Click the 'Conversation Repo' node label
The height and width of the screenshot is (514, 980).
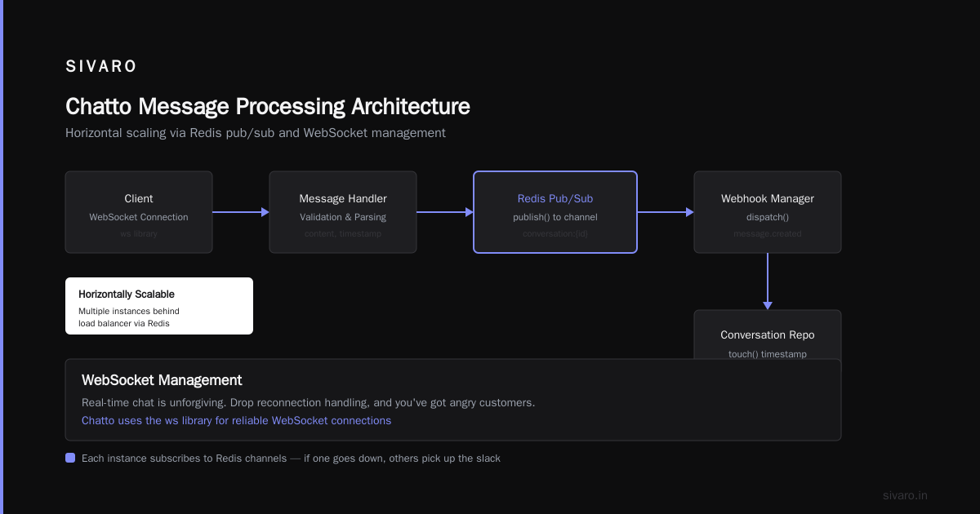(x=768, y=335)
